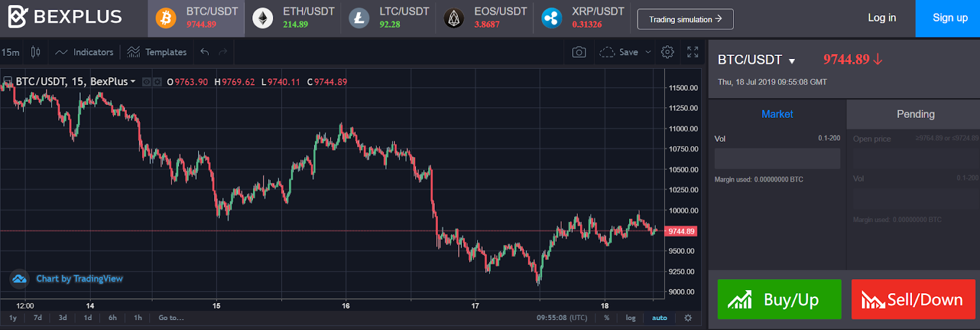Switch to the Market tab
The width and height of the screenshot is (980, 330).
pyautogui.click(x=777, y=114)
